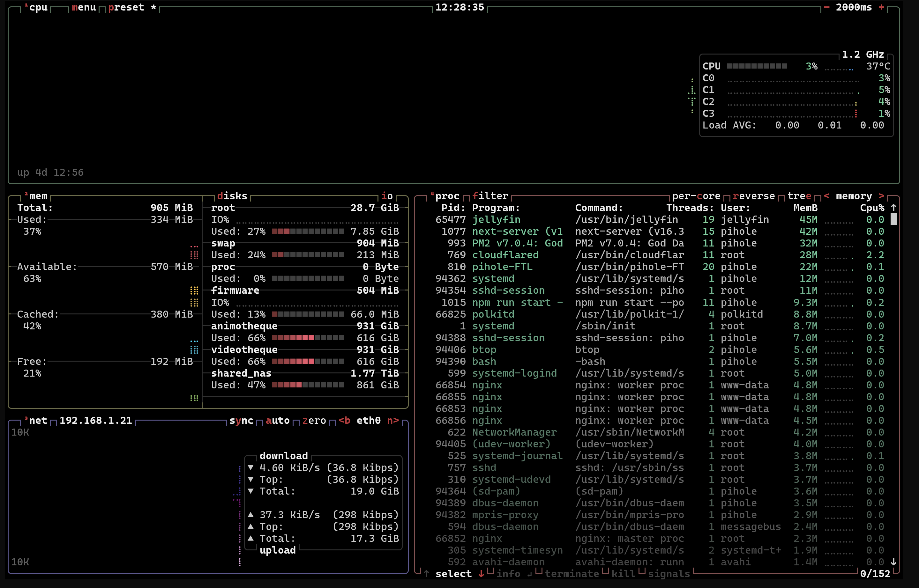Select the jellyfin process row
The width and height of the screenshot is (919, 588).
point(660,220)
